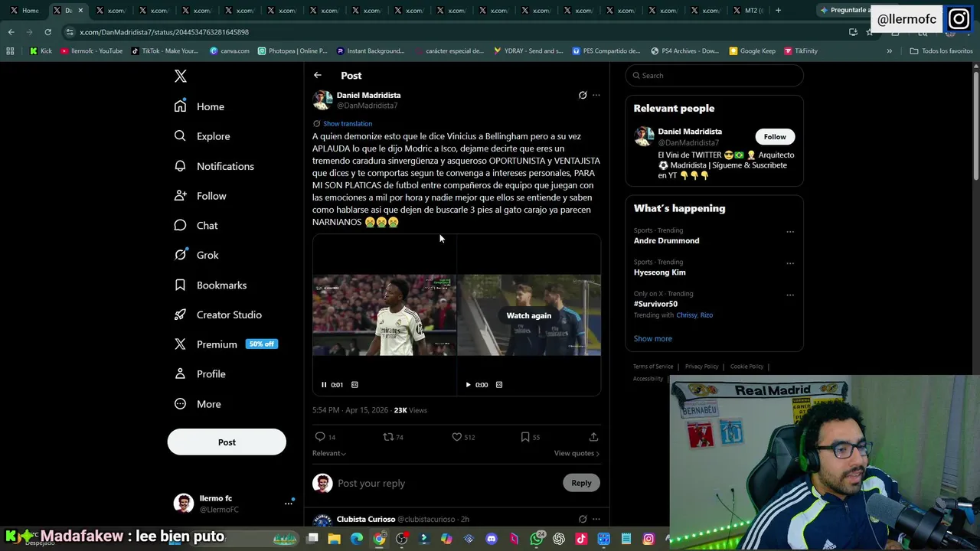
Task: Click Watch again on right video
Action: pyautogui.click(x=529, y=315)
